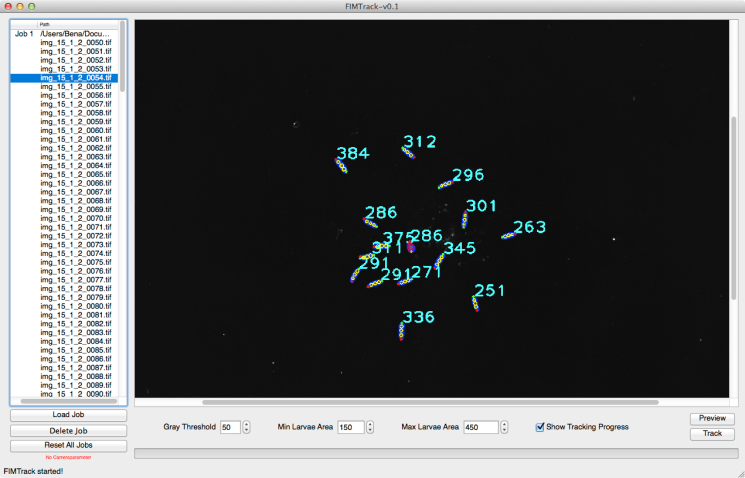The height and width of the screenshot is (478, 745).
Task: Click the file list vertical scrollbar
Action: [x=123, y=60]
